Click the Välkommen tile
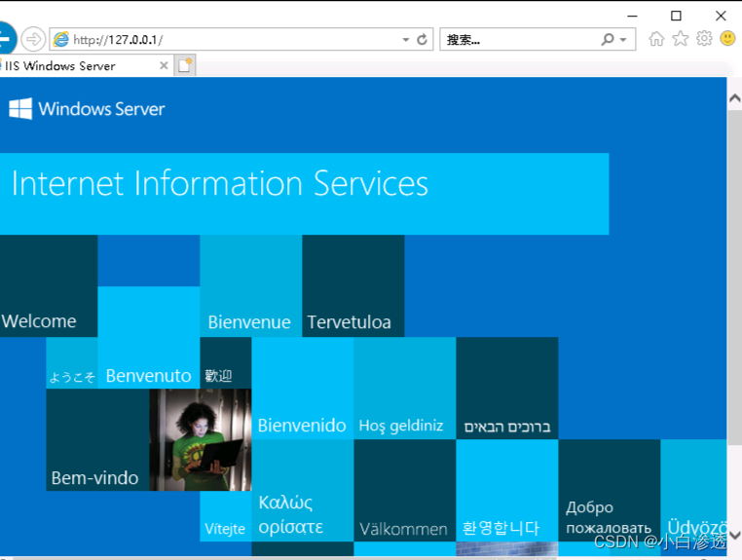Viewport: 742px width, 560px height. point(405,491)
